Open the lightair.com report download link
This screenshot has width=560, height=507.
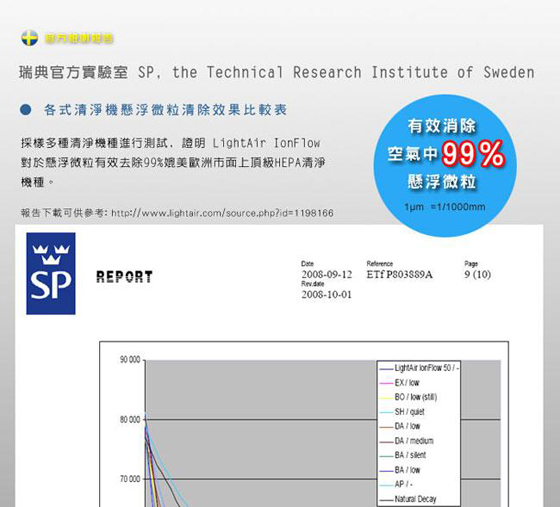click(222, 213)
